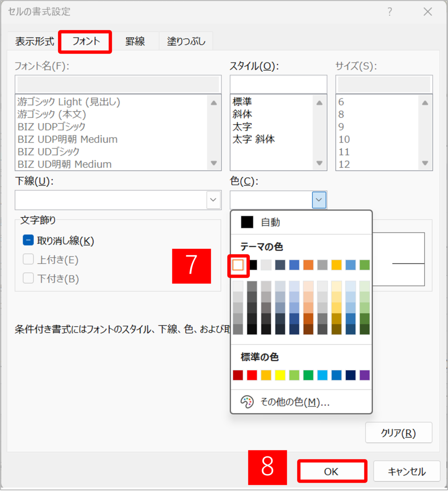
Task: Pick purple standard color
Action: [x=365, y=375]
